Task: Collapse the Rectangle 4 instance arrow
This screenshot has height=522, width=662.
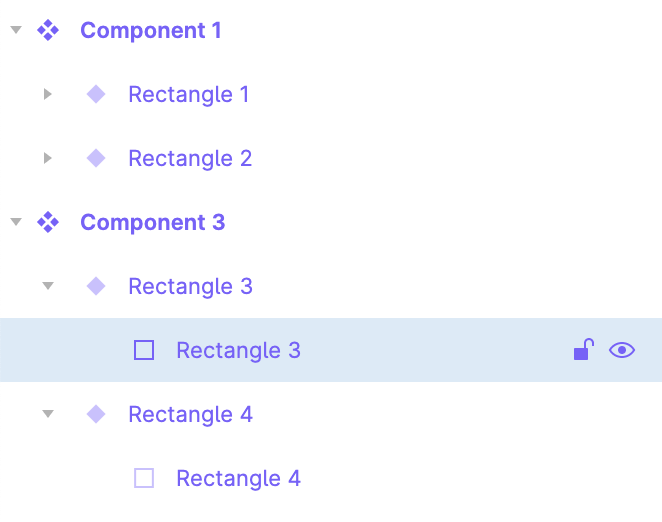Action: point(48,414)
